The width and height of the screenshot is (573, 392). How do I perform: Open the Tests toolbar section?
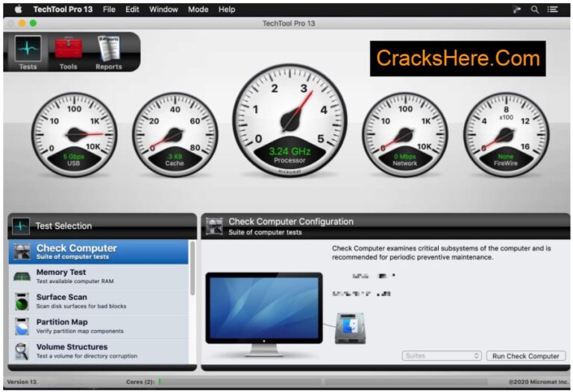pyautogui.click(x=28, y=53)
